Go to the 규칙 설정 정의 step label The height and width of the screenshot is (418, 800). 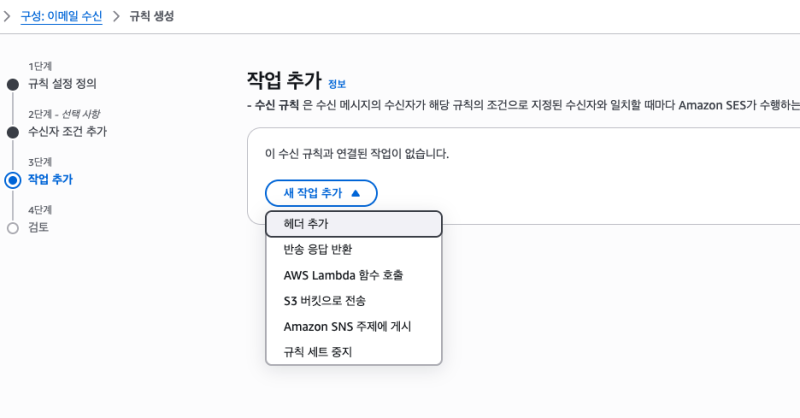(62, 83)
